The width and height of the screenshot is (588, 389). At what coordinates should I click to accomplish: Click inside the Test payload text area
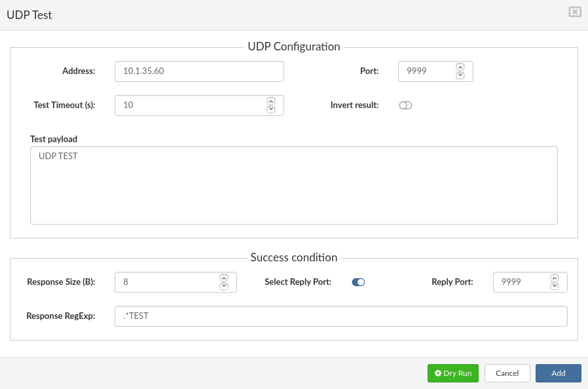click(x=293, y=185)
